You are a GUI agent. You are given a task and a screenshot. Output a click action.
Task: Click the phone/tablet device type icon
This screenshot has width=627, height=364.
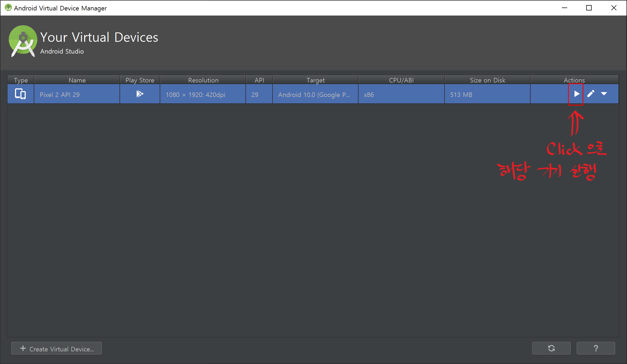coord(20,94)
